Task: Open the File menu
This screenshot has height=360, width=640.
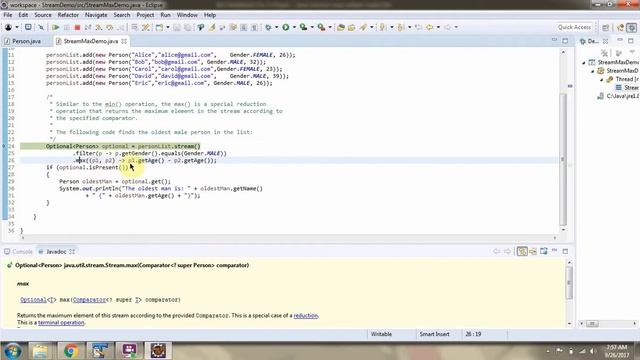Action: click(8, 15)
